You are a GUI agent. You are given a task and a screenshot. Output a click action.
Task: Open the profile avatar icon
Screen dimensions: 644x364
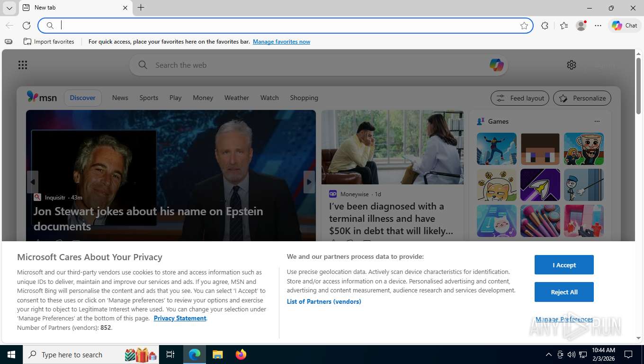581,26
